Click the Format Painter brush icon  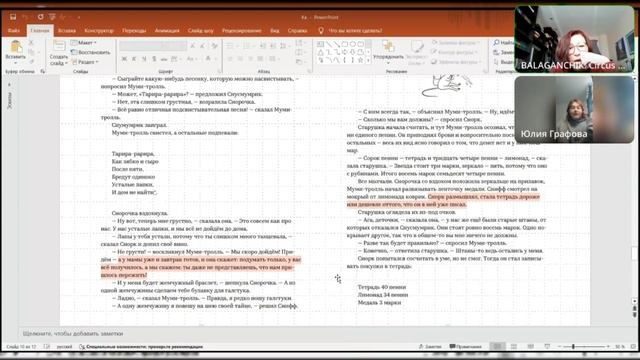coord(31,62)
